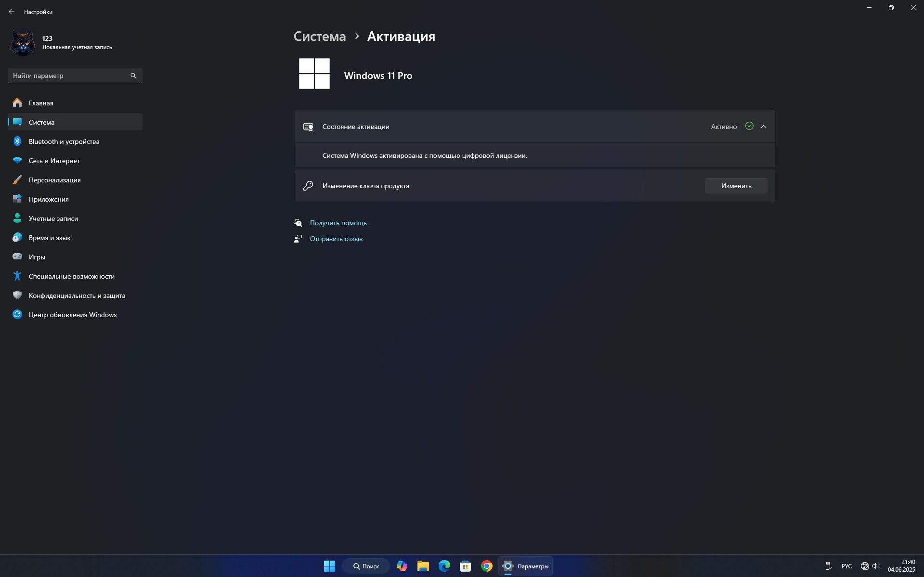Open Персонализация settings
This screenshot has height=577, width=924.
coord(75,180)
